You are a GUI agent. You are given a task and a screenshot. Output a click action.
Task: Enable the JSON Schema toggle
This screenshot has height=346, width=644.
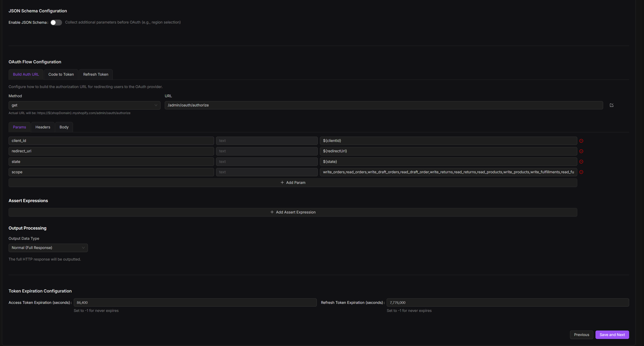click(x=56, y=22)
